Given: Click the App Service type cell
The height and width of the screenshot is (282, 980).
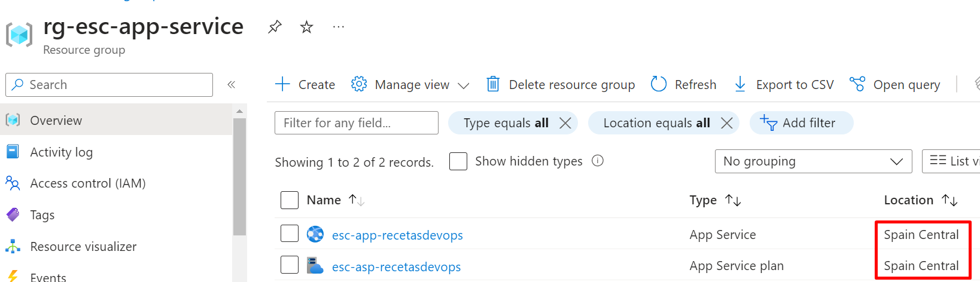Looking at the screenshot, I should click(x=723, y=235).
